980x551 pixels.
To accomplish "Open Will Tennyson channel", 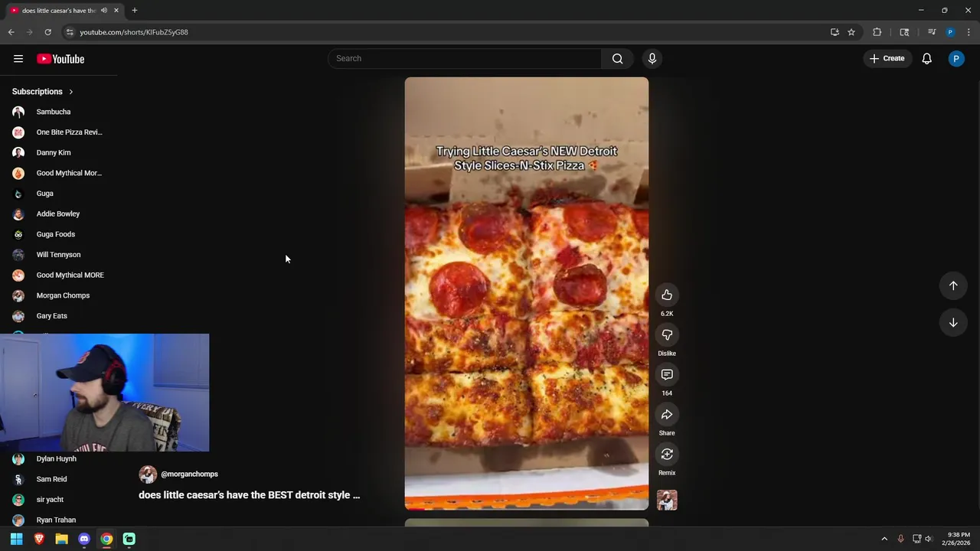I will coord(59,255).
